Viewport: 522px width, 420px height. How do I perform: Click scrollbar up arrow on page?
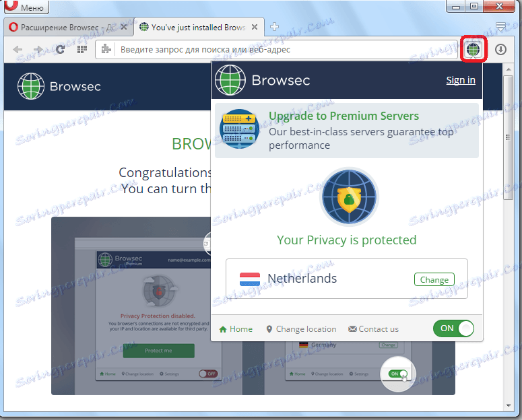pyautogui.click(x=509, y=69)
